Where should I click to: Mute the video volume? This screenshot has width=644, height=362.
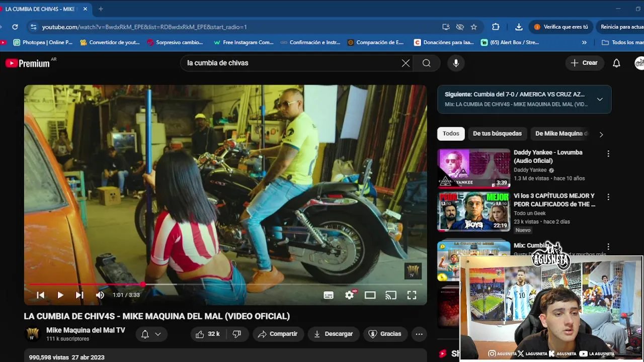coord(100,295)
